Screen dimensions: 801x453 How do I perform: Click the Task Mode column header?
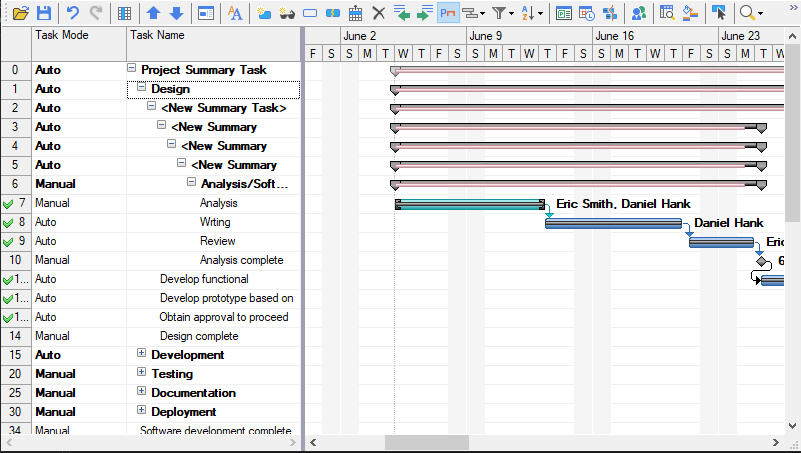pyautogui.click(x=78, y=35)
